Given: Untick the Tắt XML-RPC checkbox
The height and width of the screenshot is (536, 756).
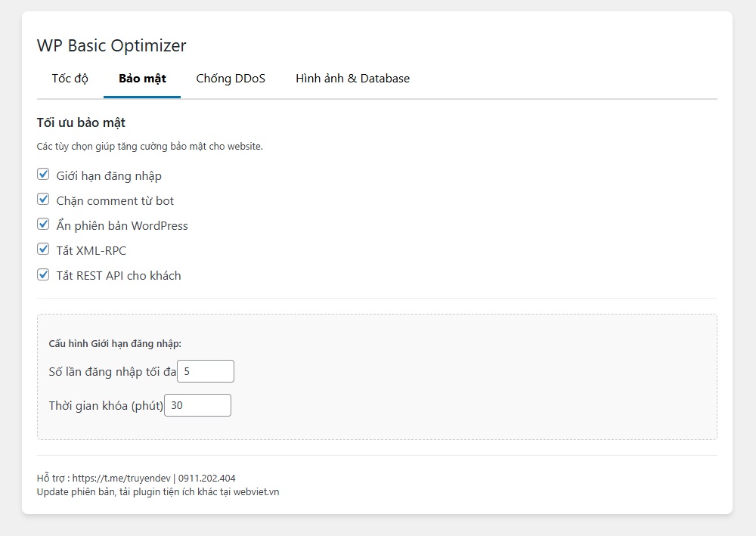Looking at the screenshot, I should [x=43, y=250].
